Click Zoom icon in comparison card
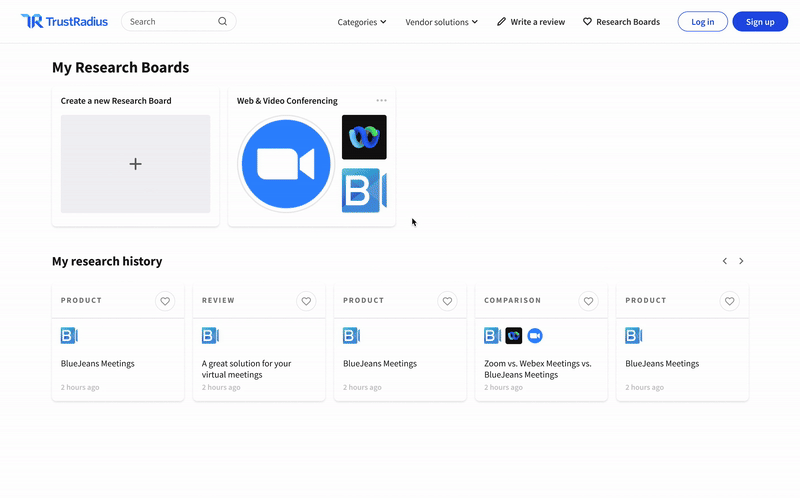 coord(535,336)
